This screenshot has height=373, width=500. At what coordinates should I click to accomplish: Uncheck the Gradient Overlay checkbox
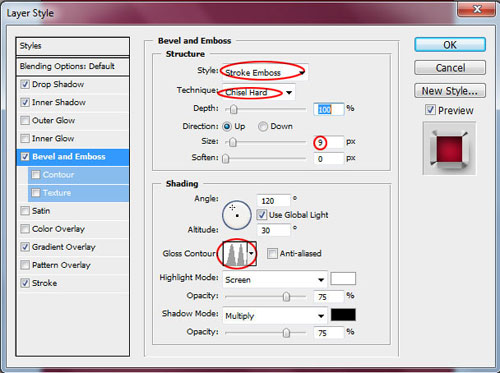[25, 247]
